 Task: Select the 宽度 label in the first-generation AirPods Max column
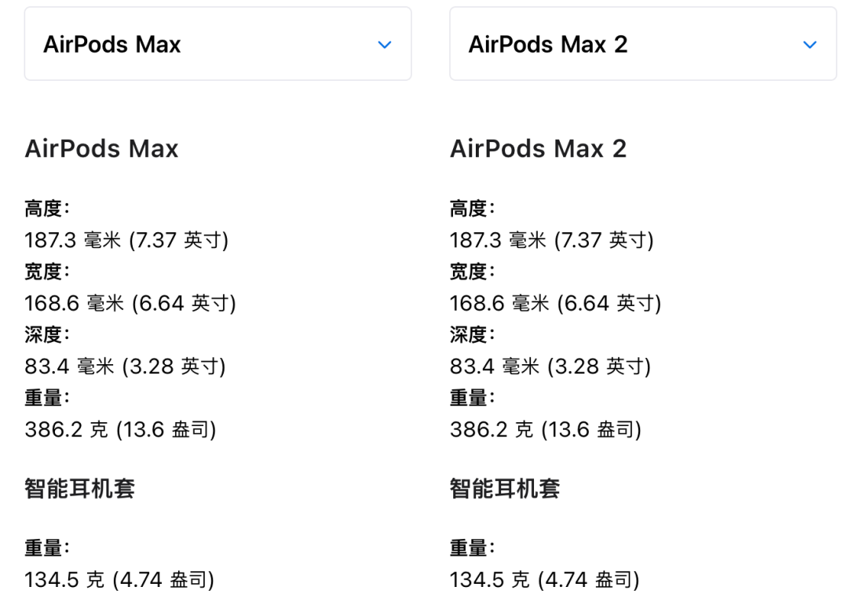tap(44, 272)
